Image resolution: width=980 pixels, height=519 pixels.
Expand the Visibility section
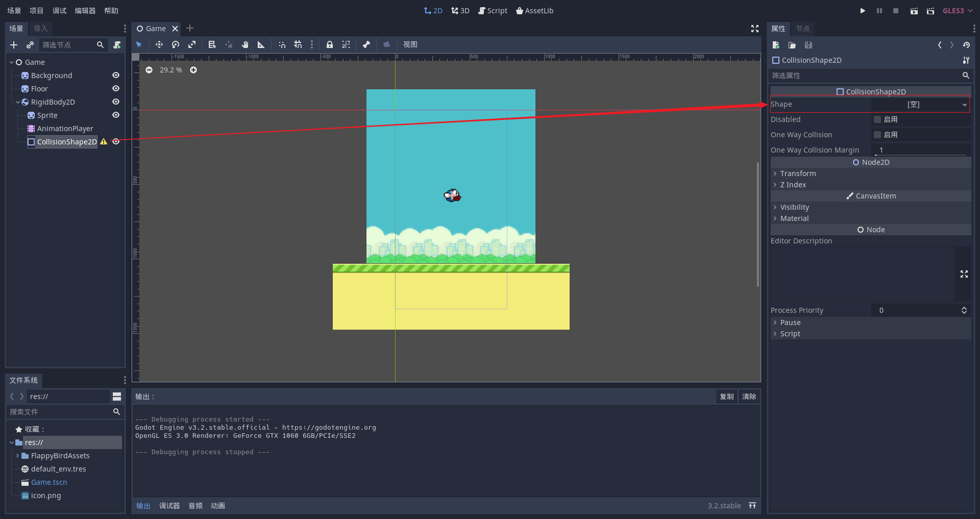pos(870,207)
